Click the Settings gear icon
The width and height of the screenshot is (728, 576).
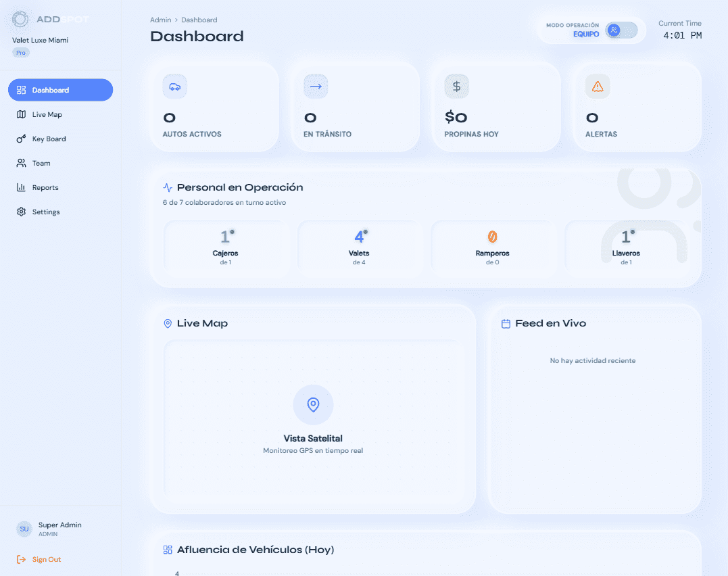pos(21,212)
